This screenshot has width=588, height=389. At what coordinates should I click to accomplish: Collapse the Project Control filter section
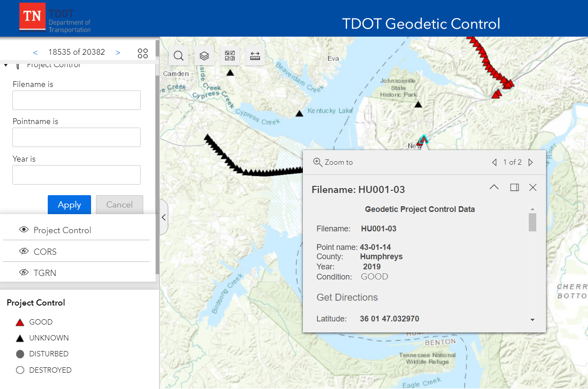pos(6,65)
